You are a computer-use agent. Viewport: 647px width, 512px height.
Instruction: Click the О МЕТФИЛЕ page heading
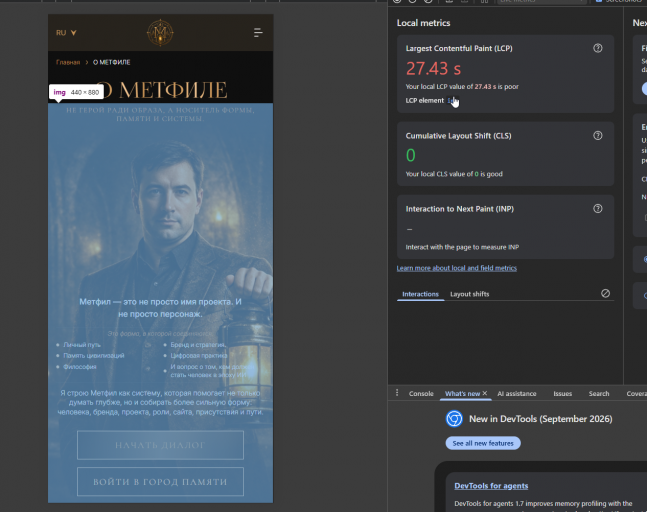tap(161, 90)
